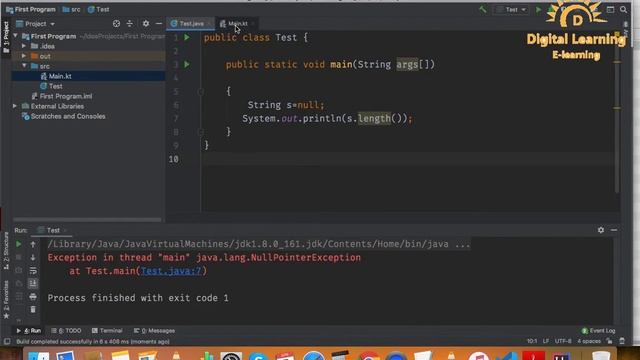Click up the stack trace arrow
The height and width of the screenshot is (360, 640).
click(x=33, y=244)
